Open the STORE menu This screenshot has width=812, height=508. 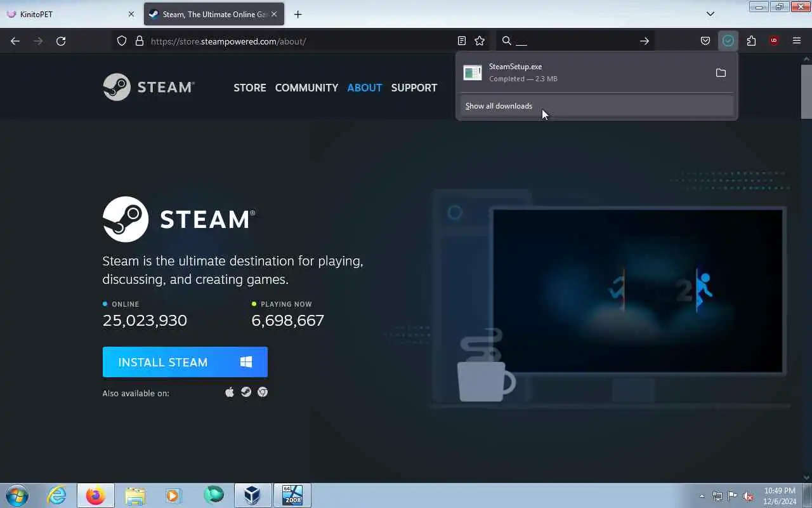pos(250,88)
